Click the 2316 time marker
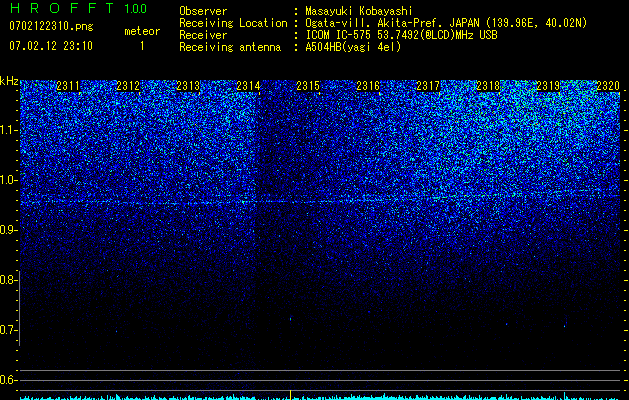The image size is (629, 400). point(368,86)
